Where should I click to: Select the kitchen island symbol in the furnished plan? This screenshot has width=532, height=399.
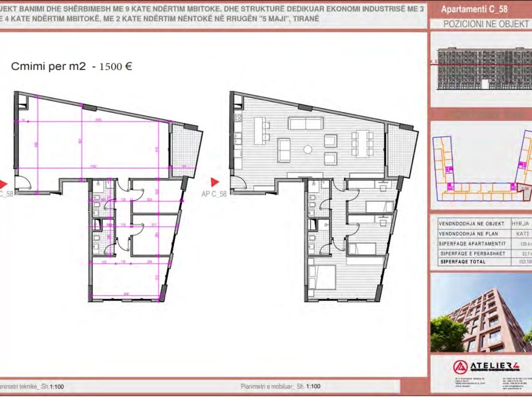(x=258, y=131)
